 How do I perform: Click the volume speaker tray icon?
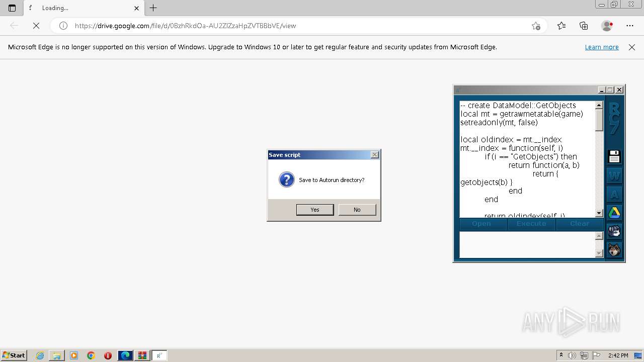572,355
